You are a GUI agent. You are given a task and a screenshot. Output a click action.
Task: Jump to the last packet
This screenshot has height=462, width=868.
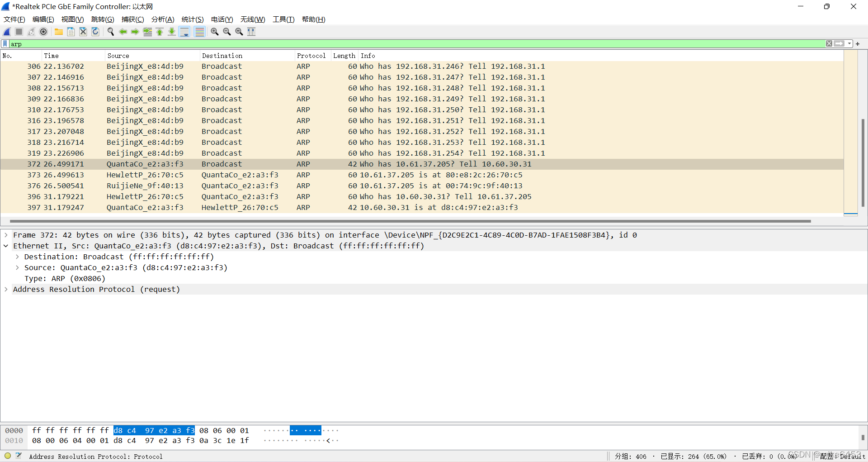tap(172, 32)
